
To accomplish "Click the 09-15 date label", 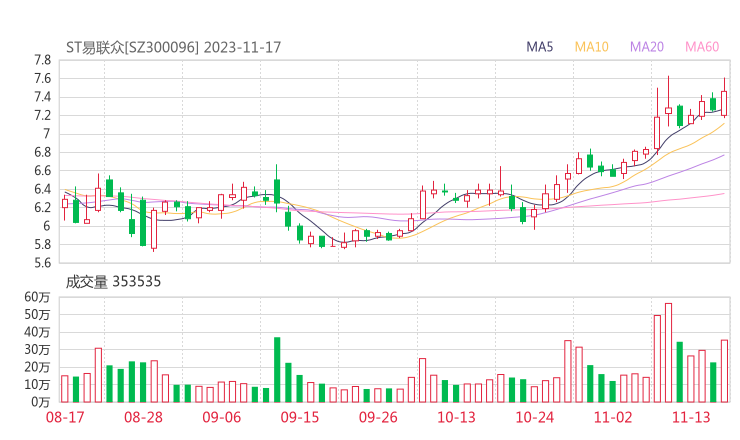I will coord(300,417).
